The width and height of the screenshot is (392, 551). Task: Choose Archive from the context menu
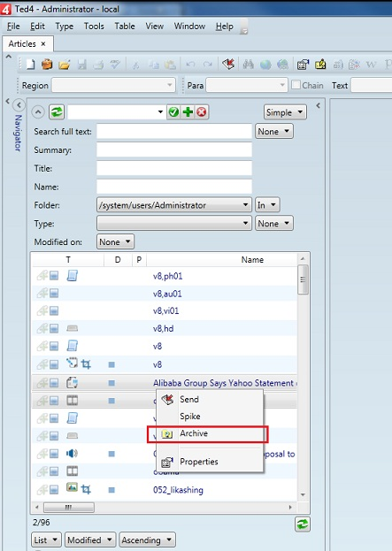(207, 433)
